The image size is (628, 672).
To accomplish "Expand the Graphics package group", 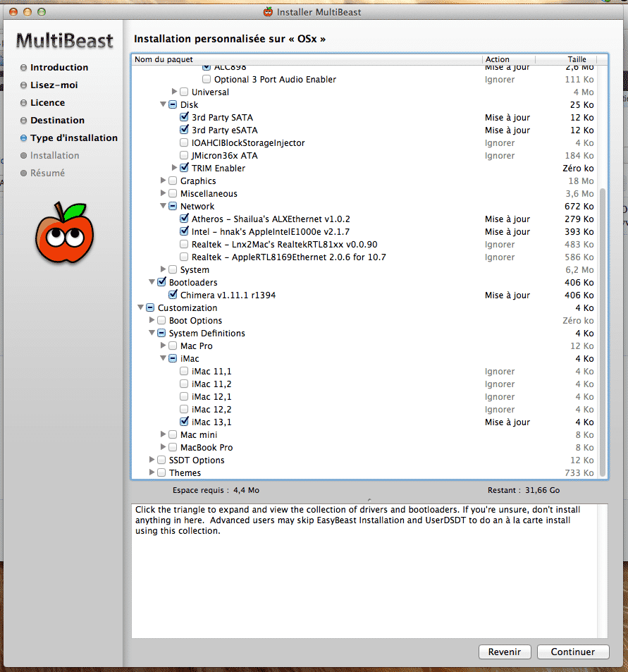I will pyautogui.click(x=164, y=181).
